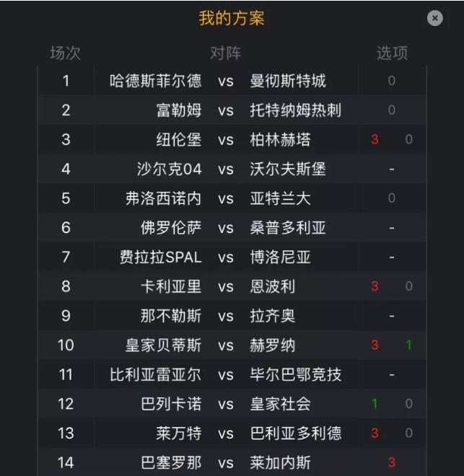The image size is (464, 476).
Task: Click the 0 option in match 1 row
Action: coord(392,81)
